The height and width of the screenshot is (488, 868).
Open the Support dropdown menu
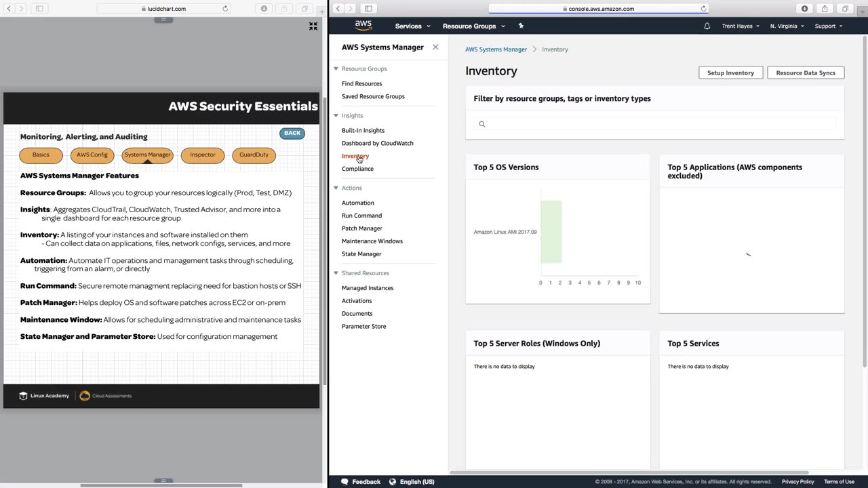[828, 26]
